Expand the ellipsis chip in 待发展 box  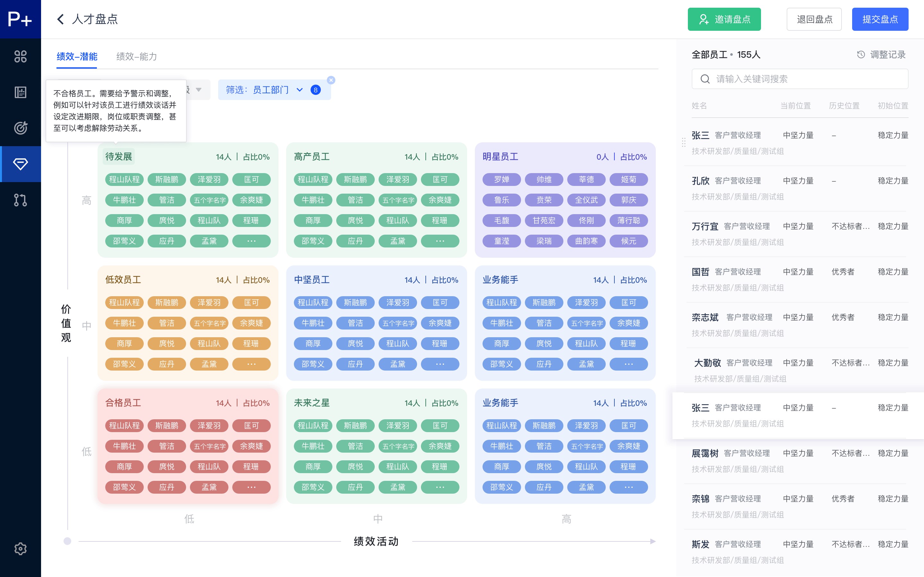(251, 241)
